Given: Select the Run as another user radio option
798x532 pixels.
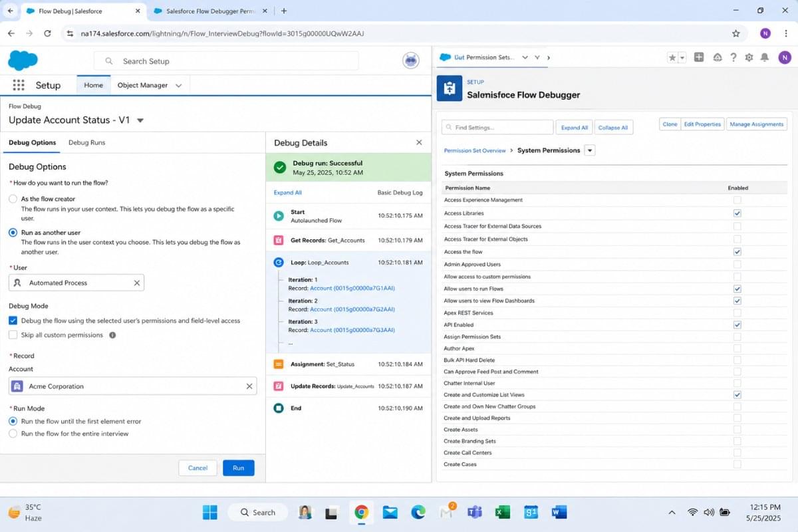Looking at the screenshot, I should tap(13, 233).
